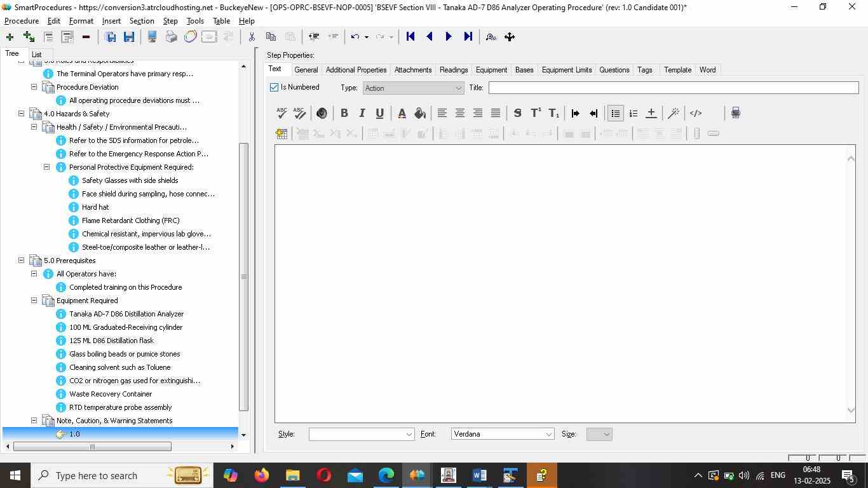Collapse the Equipment Required node
868x488 pixels.
point(34,301)
